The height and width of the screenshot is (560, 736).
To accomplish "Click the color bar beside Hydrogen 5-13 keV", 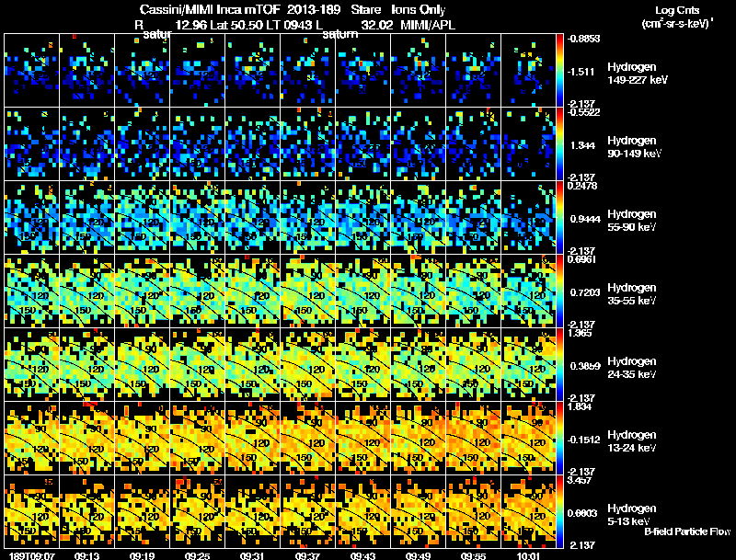I will (559, 512).
